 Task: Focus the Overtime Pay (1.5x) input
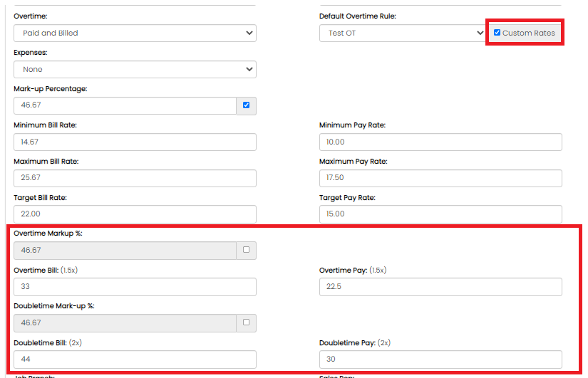click(440, 287)
